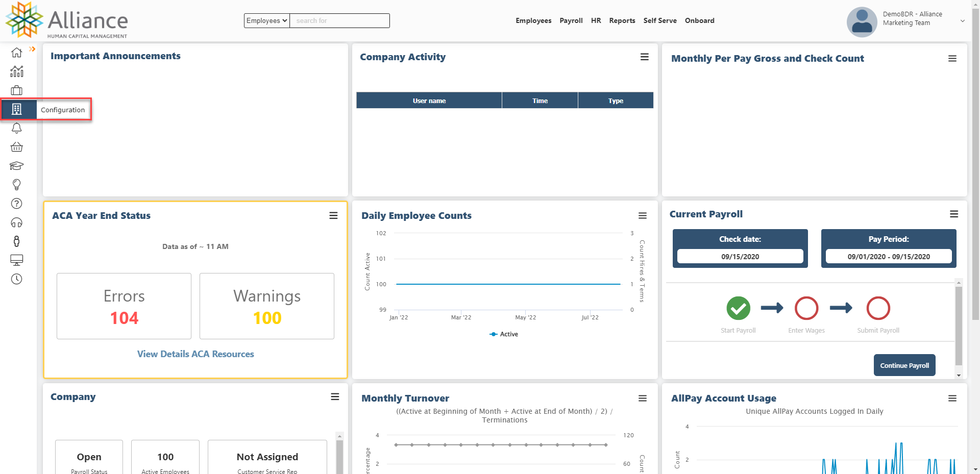Click Current Payroll scrollbar down arrow
Screen dimensions: 980x474
coord(959,376)
